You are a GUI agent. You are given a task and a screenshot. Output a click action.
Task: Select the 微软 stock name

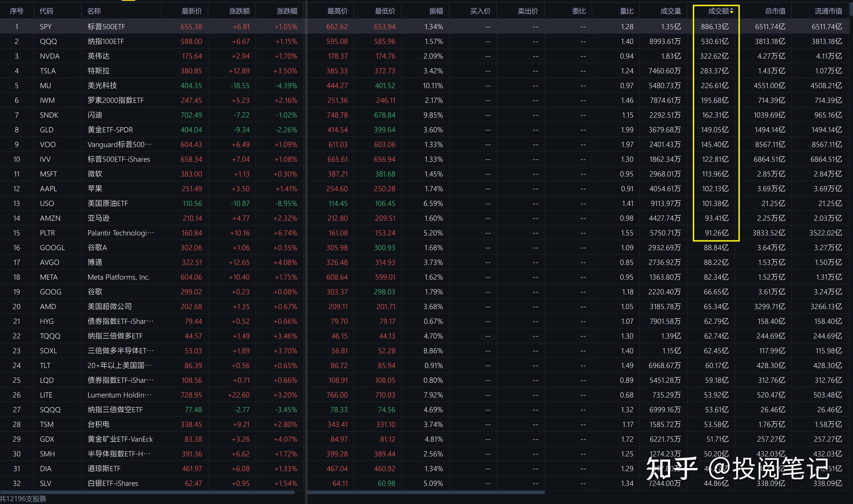[x=95, y=174]
